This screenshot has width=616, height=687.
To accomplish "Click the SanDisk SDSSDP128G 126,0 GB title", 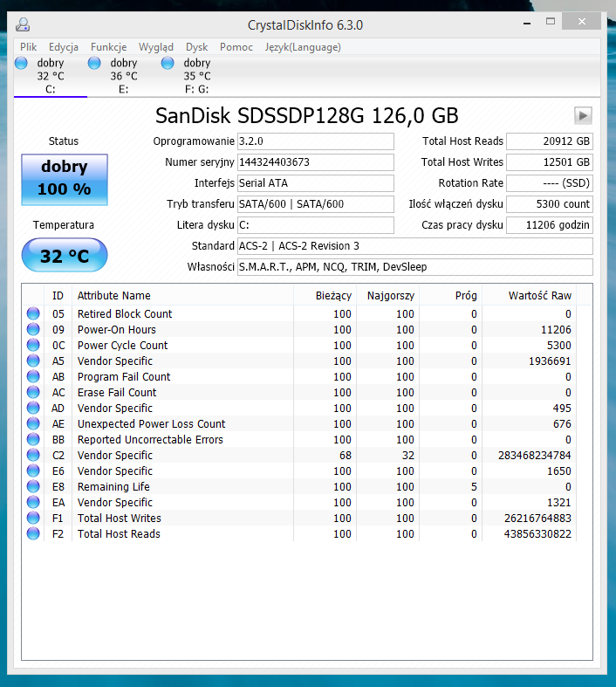I will point(307,116).
